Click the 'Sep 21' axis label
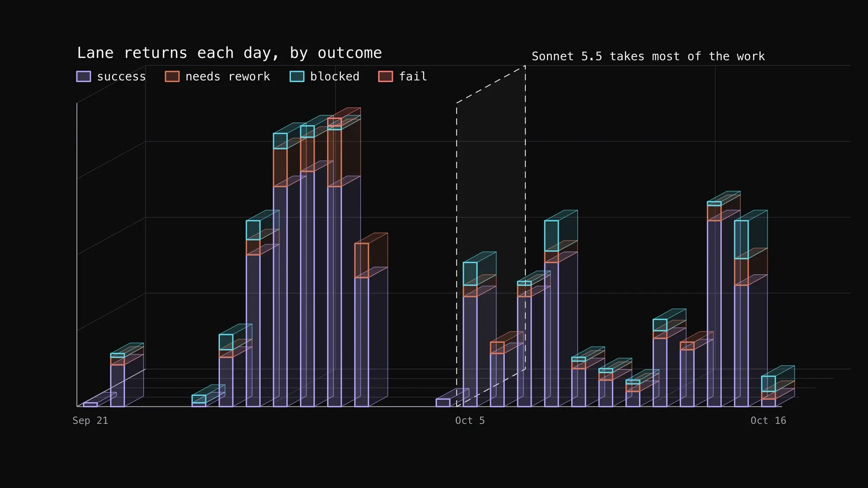This screenshot has height=488, width=868. point(90,421)
